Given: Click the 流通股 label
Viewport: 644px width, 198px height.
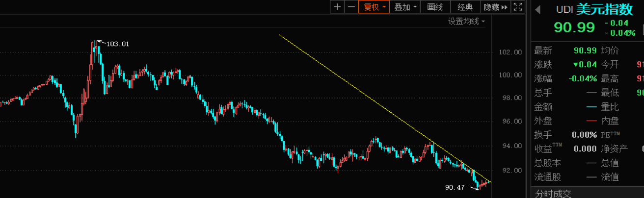Looking at the screenshot, I should (548, 177).
